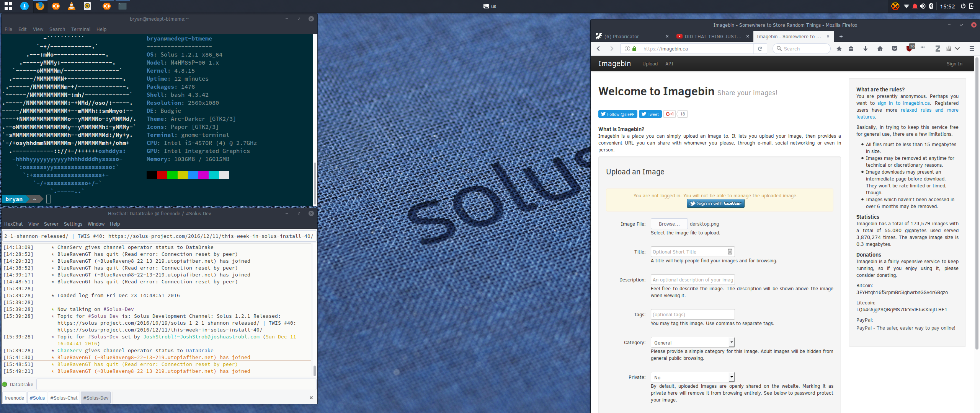Click Browse to choose an image file
This screenshot has width=980, height=413.
(x=669, y=224)
